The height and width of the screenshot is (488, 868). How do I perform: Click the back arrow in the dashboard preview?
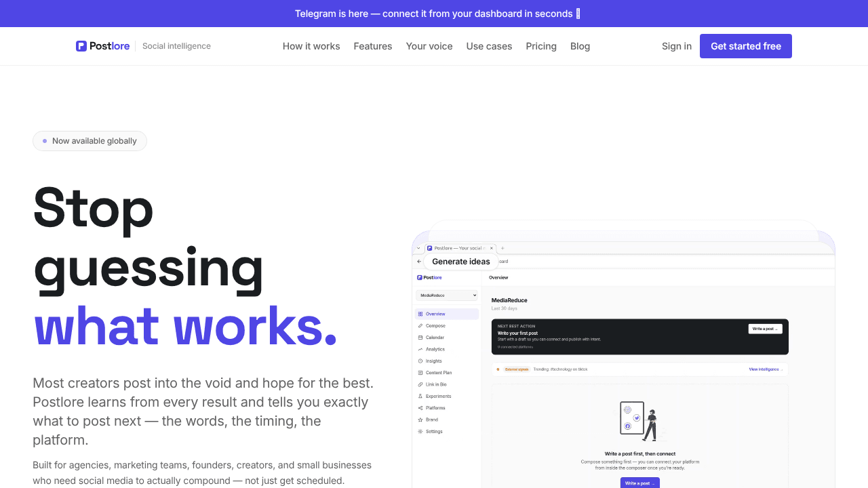[x=419, y=262]
